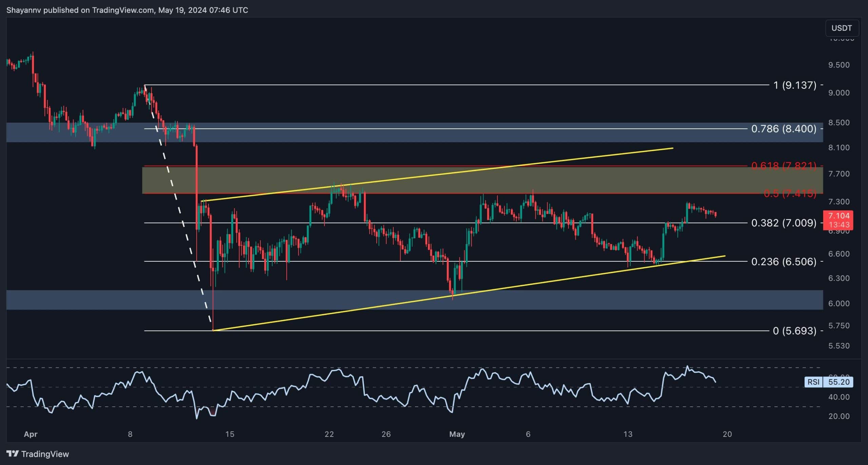The image size is (868, 465).
Task: Click date 20 on the time axis
Action: (727, 434)
